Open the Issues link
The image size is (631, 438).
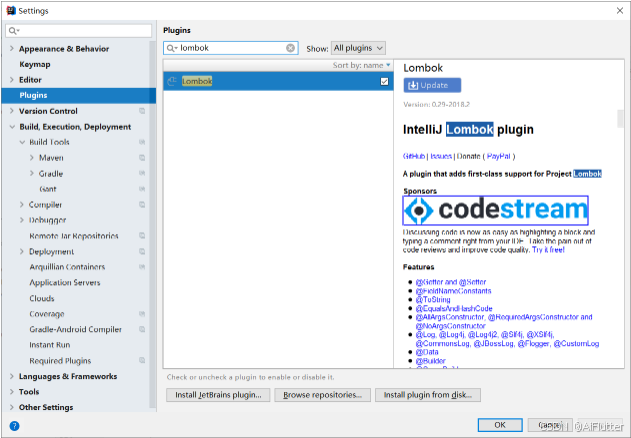coord(441,156)
